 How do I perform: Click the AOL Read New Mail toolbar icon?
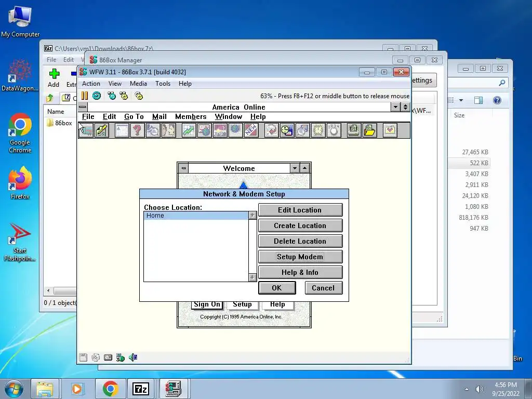[86, 130]
